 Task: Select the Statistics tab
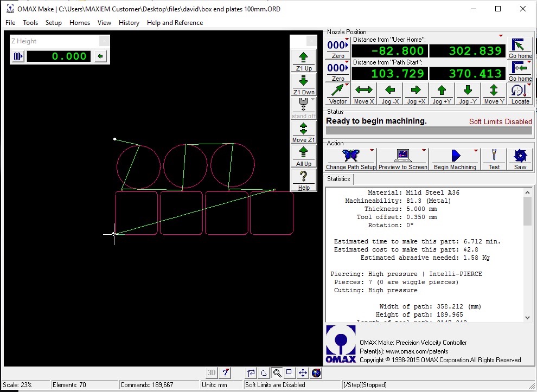(338, 179)
